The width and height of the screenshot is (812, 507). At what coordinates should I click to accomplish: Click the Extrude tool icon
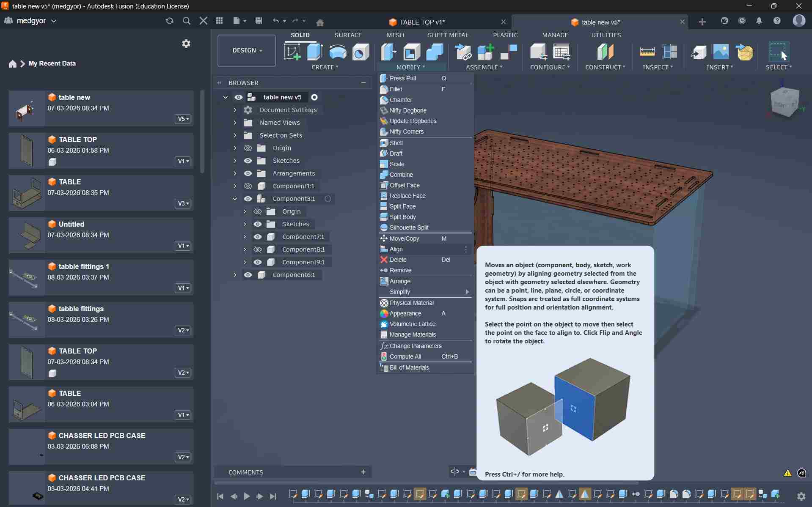coord(314,52)
